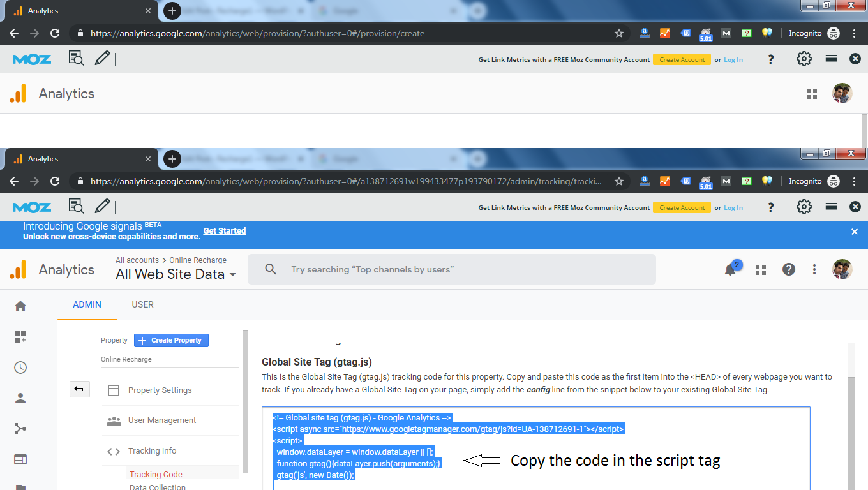This screenshot has width=868, height=490.
Task: Select the Analytics browser tab in upper window
Action: pyautogui.click(x=83, y=11)
